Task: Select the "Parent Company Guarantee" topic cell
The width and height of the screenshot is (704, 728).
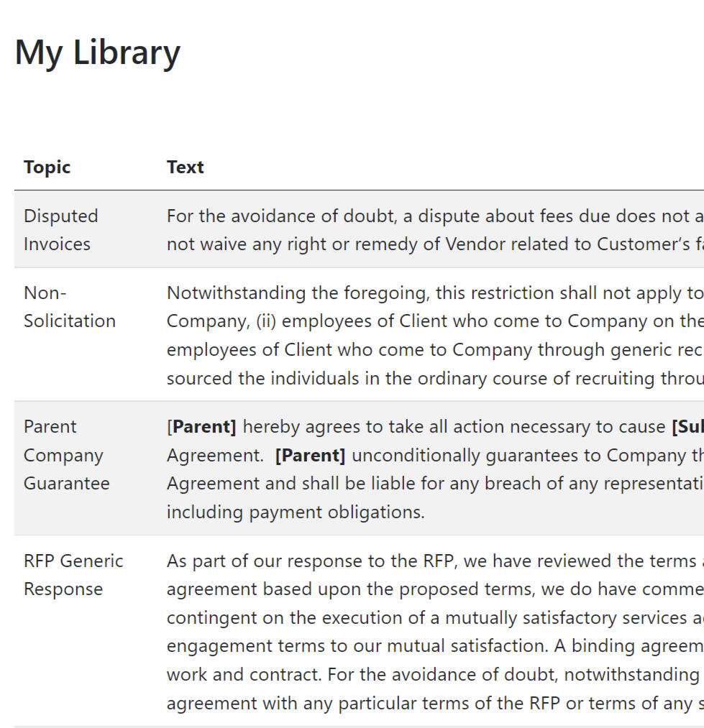Action: (66, 454)
